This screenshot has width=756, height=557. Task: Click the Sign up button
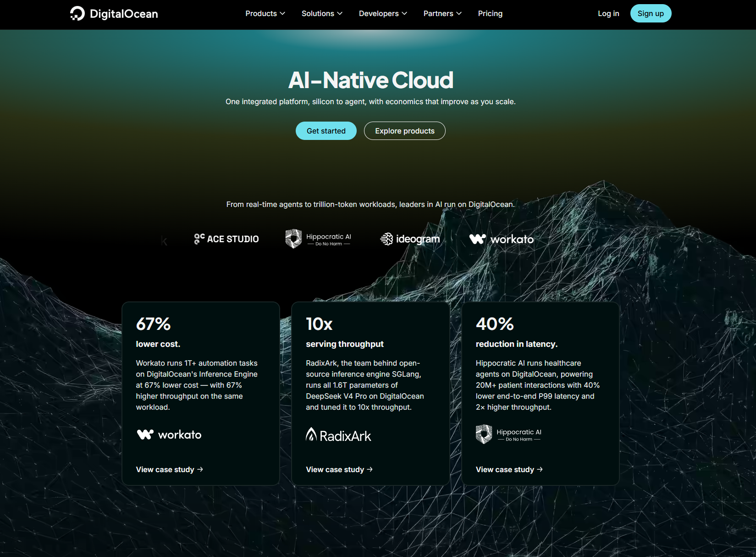pyautogui.click(x=651, y=13)
